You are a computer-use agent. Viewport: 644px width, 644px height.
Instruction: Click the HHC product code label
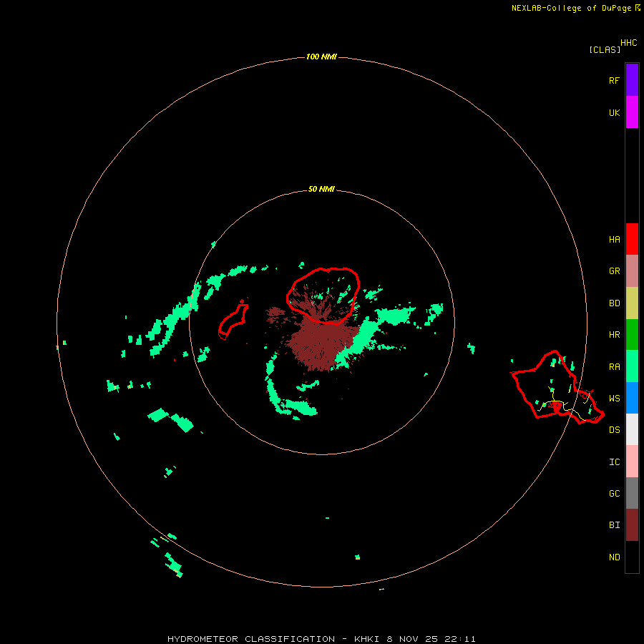[x=628, y=43]
